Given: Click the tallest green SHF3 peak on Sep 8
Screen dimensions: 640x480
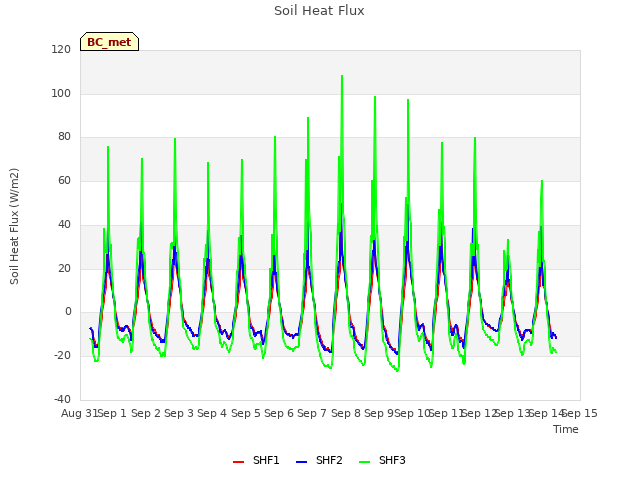Looking at the screenshot, I should click(342, 76).
